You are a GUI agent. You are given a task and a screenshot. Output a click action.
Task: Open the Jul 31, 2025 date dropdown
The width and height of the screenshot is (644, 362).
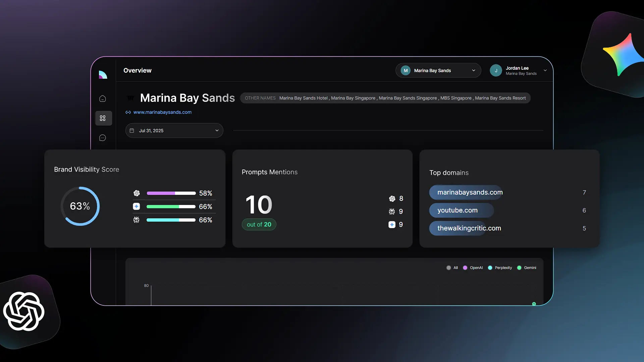click(174, 131)
